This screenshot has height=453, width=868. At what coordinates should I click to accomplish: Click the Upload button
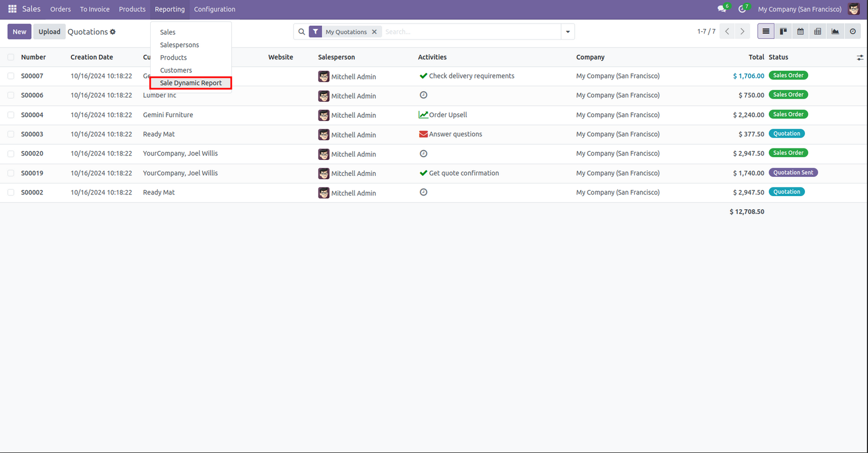point(49,32)
